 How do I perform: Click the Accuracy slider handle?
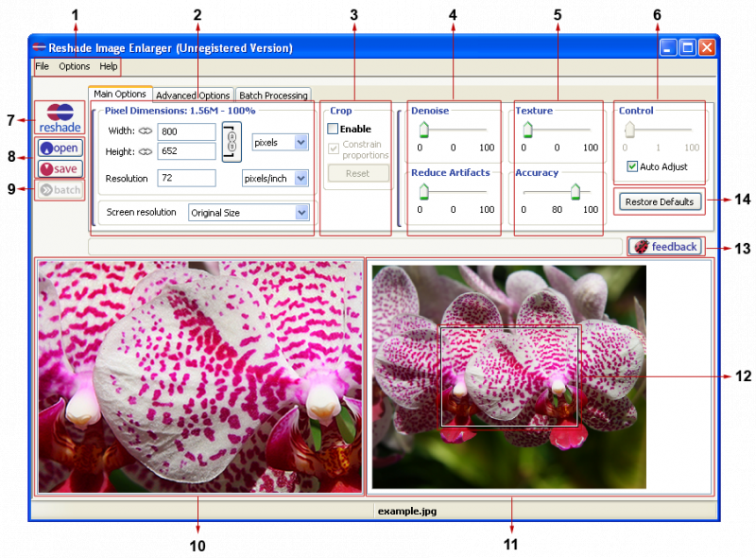point(576,192)
